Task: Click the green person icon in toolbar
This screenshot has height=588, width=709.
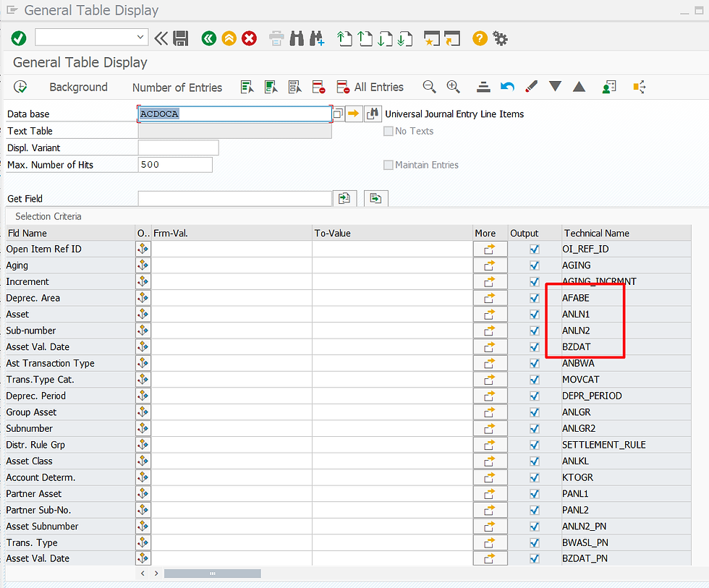Action: pos(609,87)
